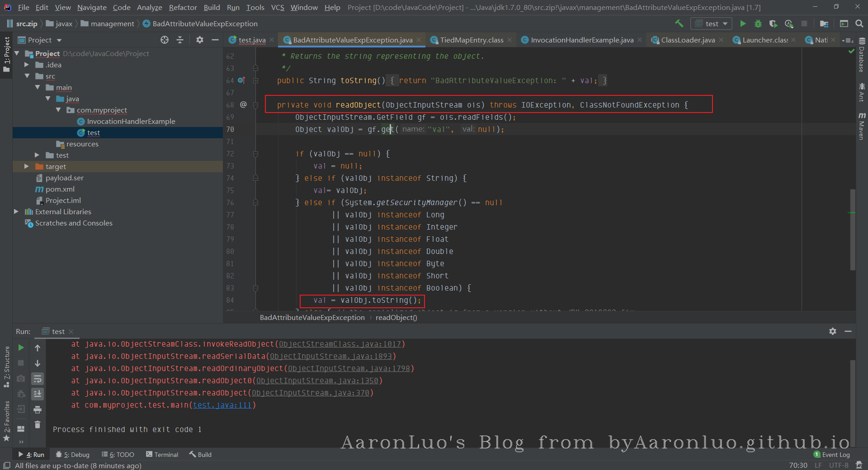The height and width of the screenshot is (470, 868).
Task: Collapse all in the Project panel
Action: pyautogui.click(x=180, y=40)
